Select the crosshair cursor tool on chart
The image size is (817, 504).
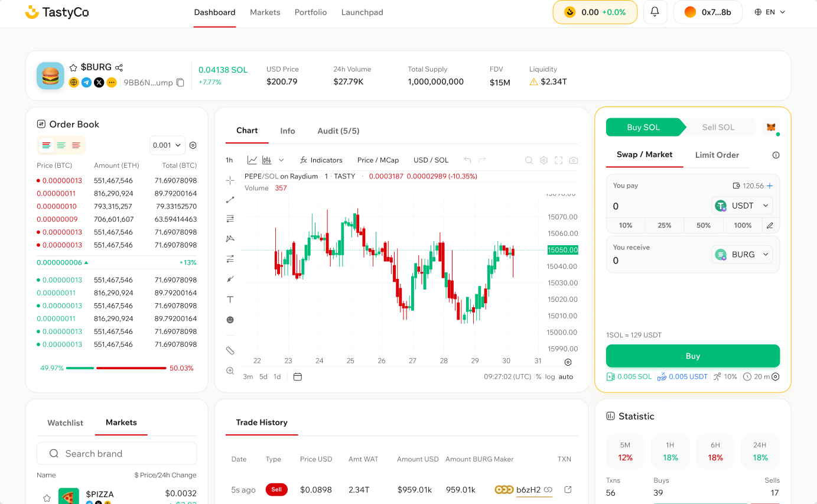click(x=230, y=180)
